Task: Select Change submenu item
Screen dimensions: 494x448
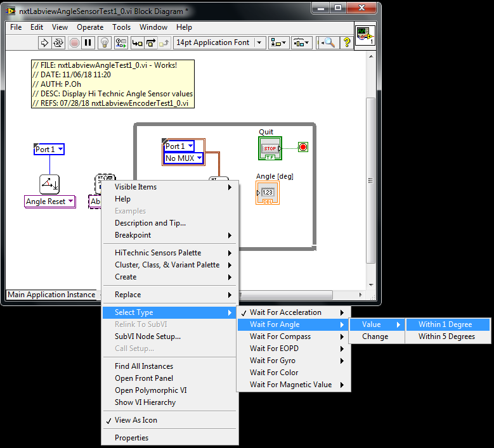Action: point(377,336)
